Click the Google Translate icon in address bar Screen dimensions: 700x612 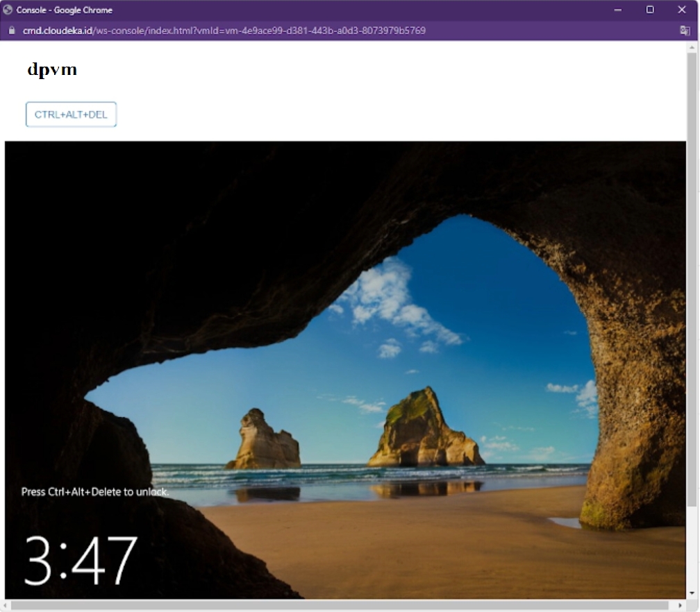(685, 31)
